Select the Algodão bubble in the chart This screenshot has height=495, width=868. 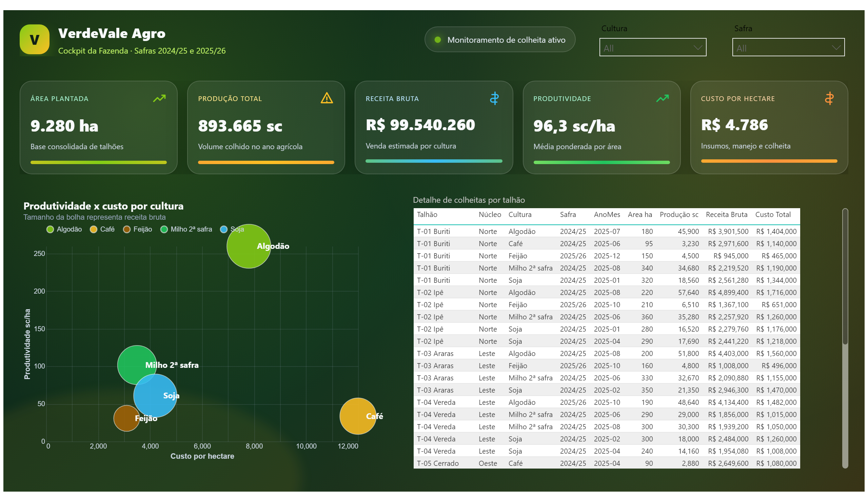click(249, 246)
